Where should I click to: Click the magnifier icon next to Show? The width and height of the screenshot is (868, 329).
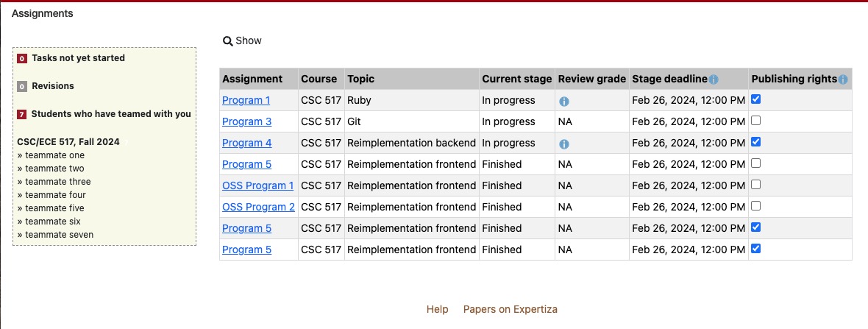228,41
